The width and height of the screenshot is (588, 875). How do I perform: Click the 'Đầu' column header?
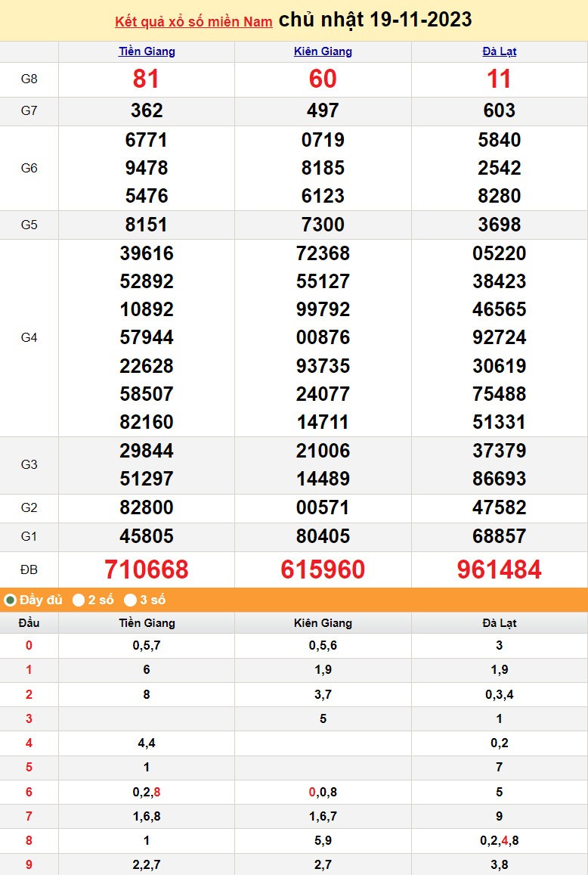tap(29, 623)
